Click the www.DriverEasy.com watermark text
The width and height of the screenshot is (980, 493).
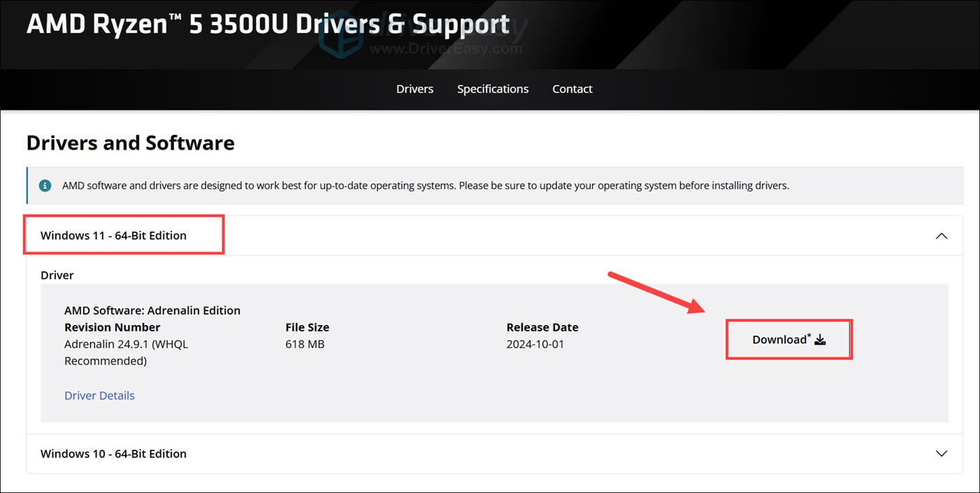point(445,50)
